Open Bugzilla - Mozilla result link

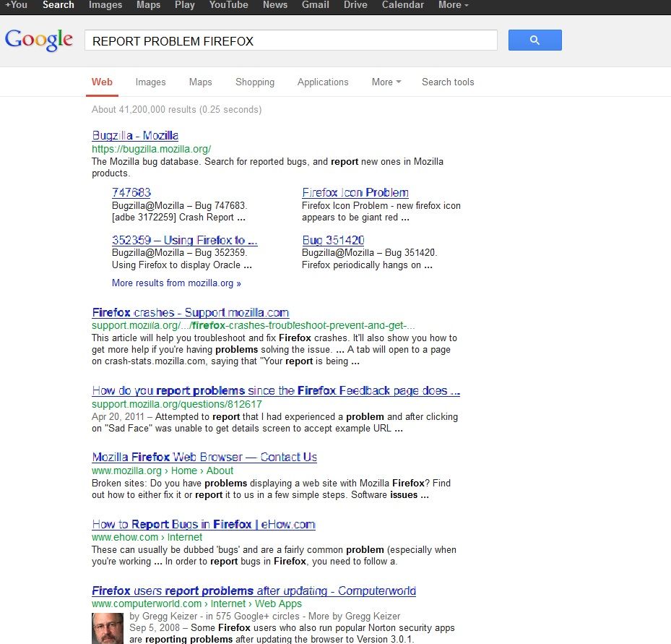tap(135, 135)
